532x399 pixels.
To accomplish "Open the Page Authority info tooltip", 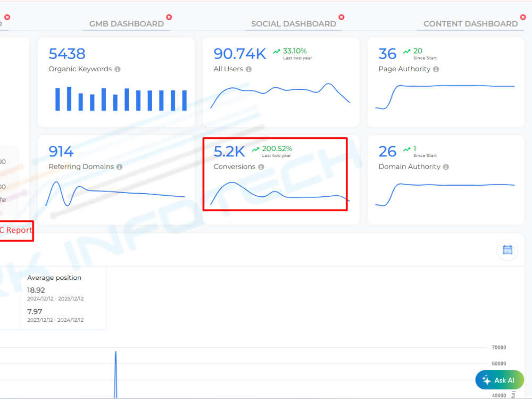I will [436, 69].
